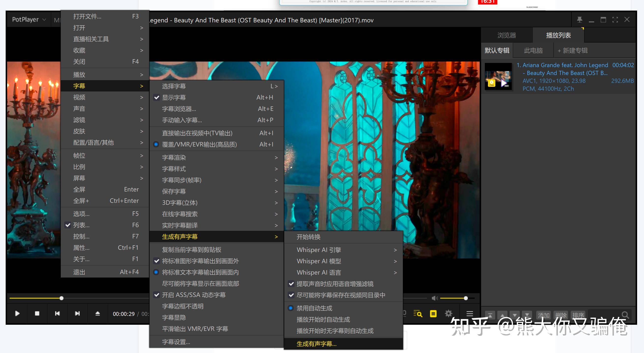
Task: Select the 禁用自动生成 radio option
Action: 344,308
